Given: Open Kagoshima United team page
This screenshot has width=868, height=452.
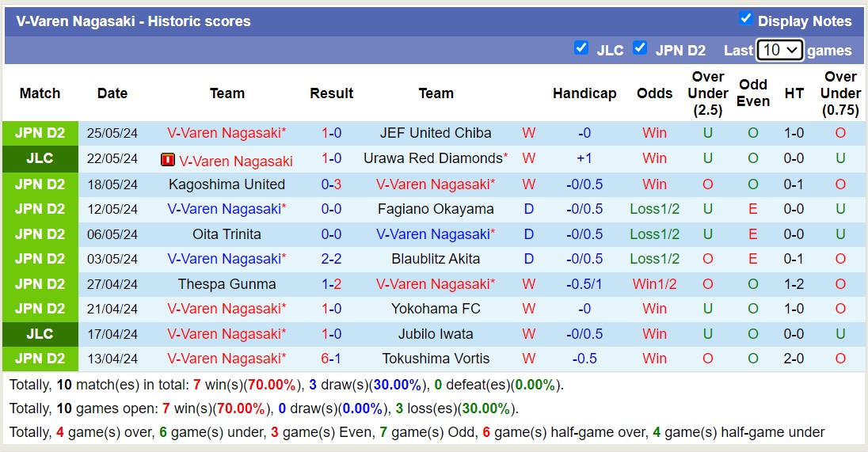Looking at the screenshot, I should point(227,184).
